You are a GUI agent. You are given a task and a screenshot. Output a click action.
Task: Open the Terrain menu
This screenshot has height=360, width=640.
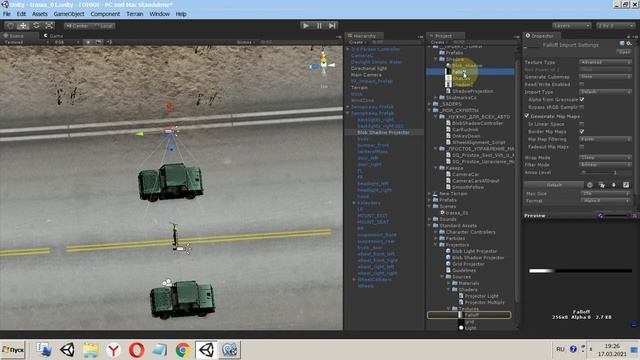135,14
